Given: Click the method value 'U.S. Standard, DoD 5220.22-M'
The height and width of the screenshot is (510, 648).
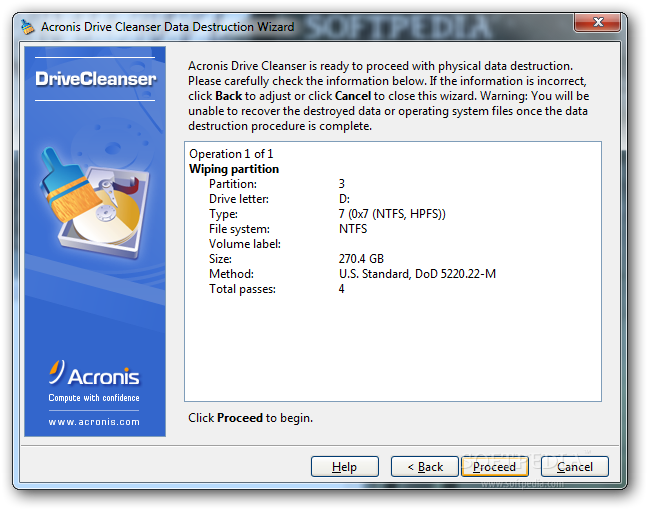Looking at the screenshot, I should coord(417,274).
